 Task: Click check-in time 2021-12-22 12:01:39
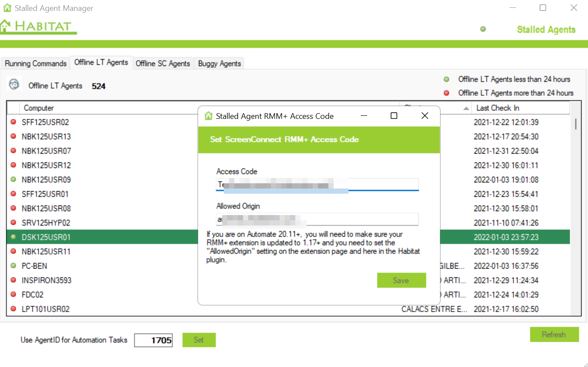(x=506, y=122)
